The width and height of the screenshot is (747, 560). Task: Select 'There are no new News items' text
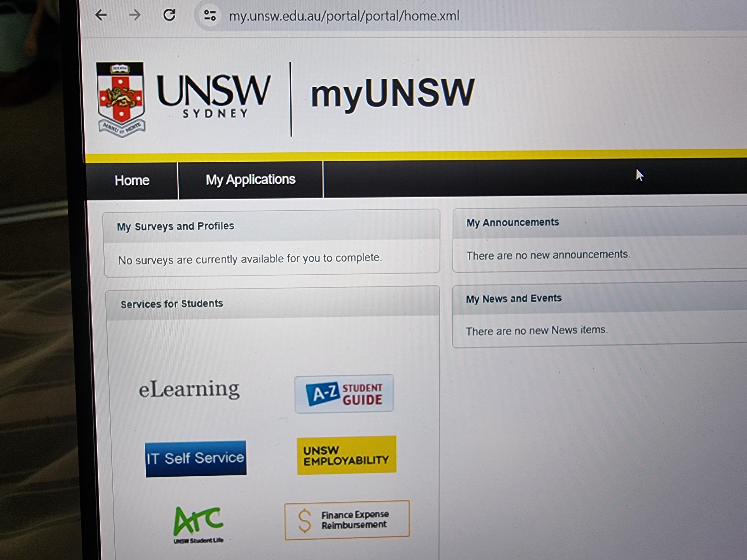coord(537,330)
